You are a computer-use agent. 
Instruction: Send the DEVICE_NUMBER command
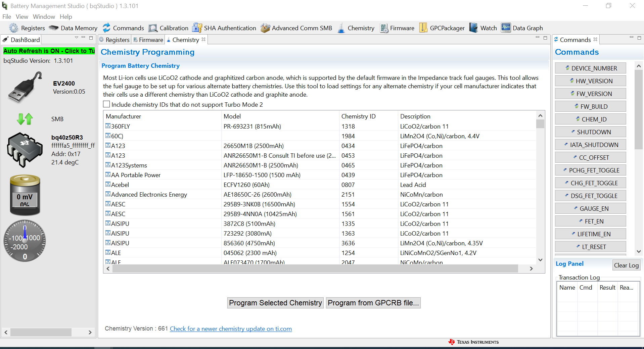(x=591, y=68)
